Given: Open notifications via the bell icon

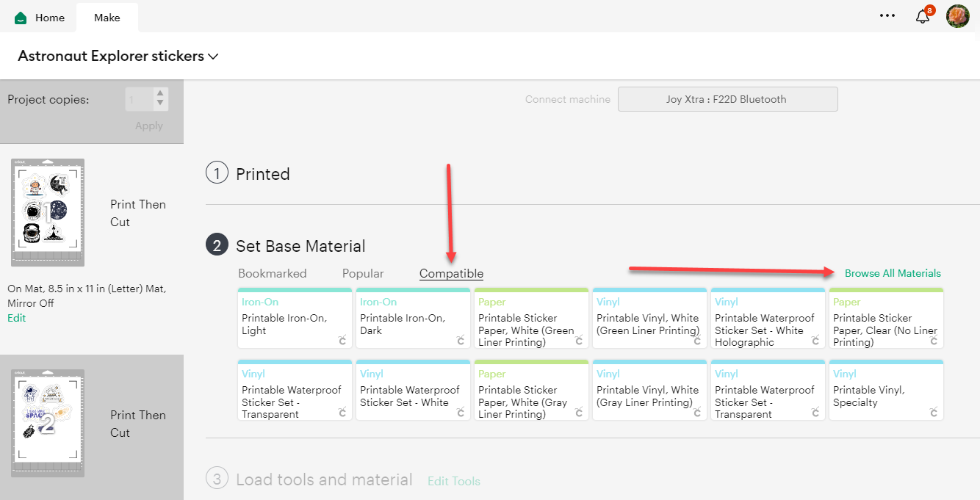Looking at the screenshot, I should click(922, 15).
